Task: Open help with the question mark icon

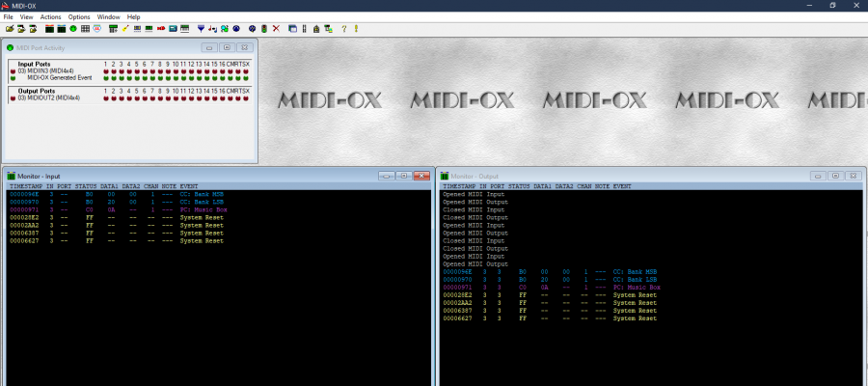Action: point(343,28)
